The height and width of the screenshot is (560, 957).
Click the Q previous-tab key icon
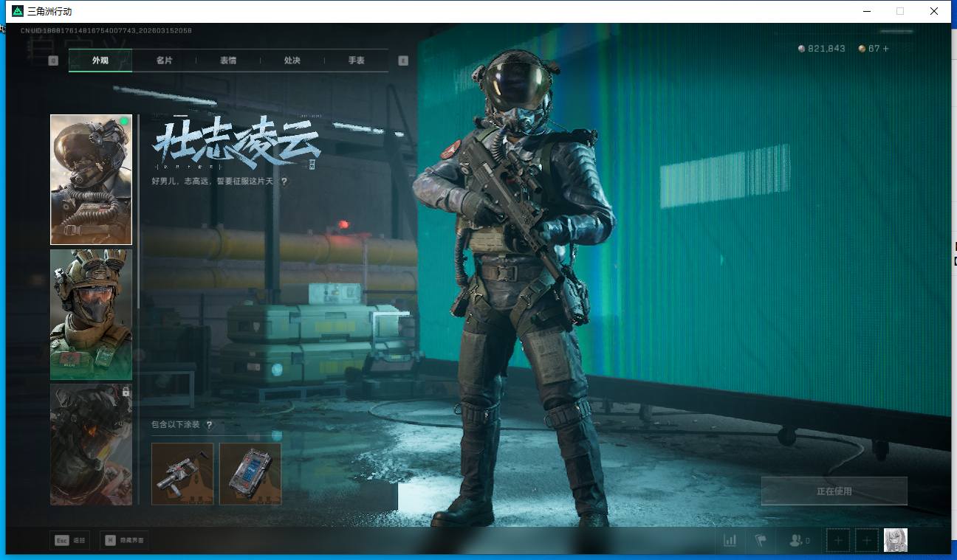pos(53,61)
